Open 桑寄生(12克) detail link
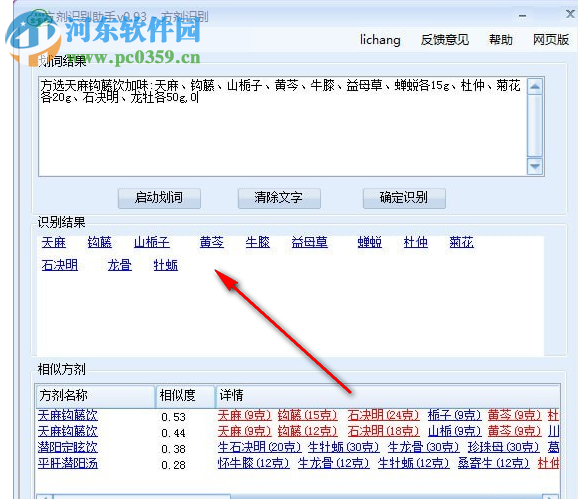Image resolution: width=578 pixels, height=499 pixels. (x=494, y=463)
